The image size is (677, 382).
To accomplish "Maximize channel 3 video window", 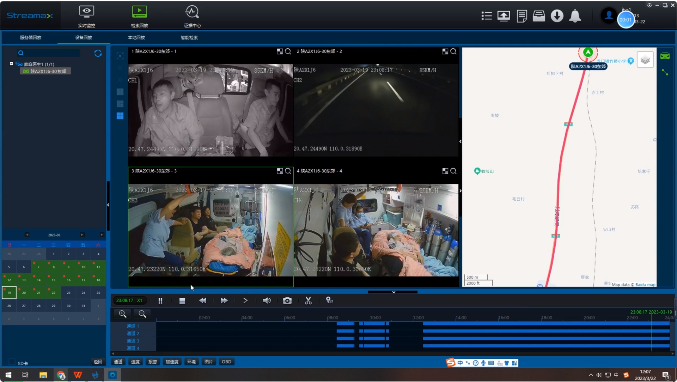I will point(280,171).
